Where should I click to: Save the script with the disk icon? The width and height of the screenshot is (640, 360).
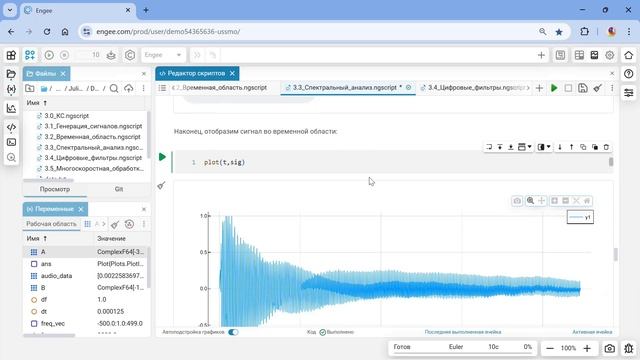pos(583,88)
